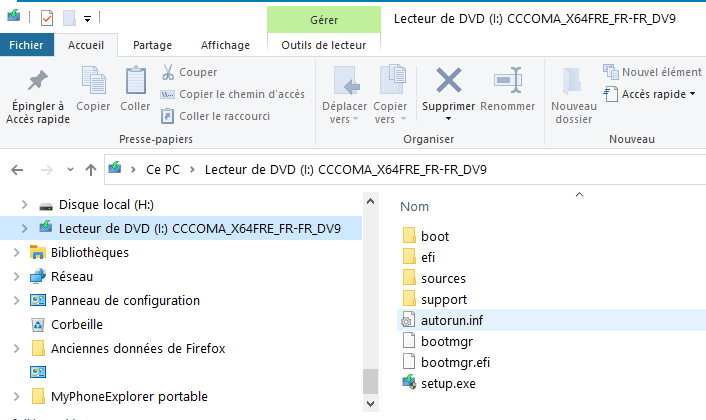The width and height of the screenshot is (706, 420).
Task: Select Corbeille in the navigation tree
Action: 76,324
